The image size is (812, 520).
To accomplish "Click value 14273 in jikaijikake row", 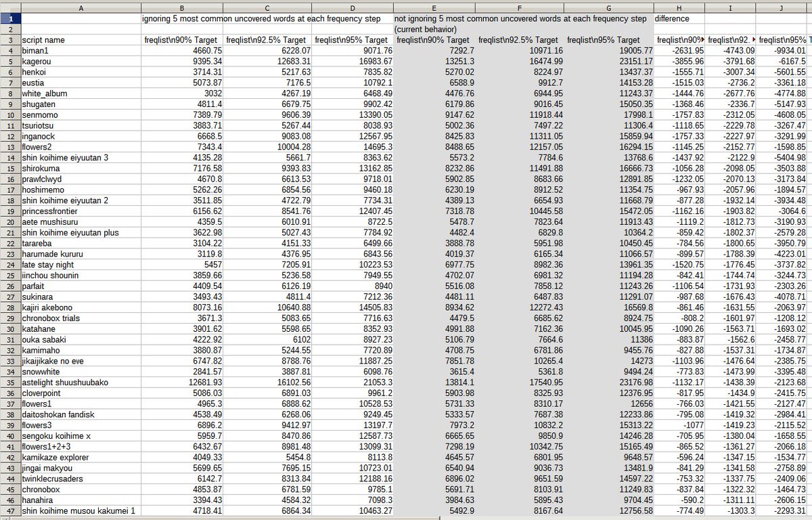I will [609, 361].
